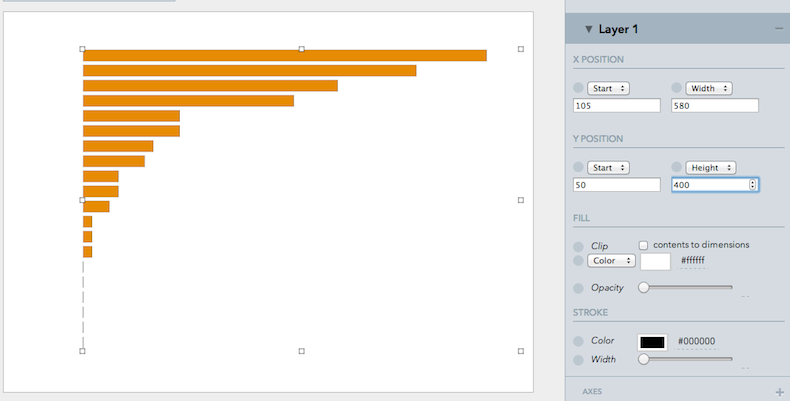Click the plus icon beside AXES
The height and width of the screenshot is (401, 790).
coord(779,392)
